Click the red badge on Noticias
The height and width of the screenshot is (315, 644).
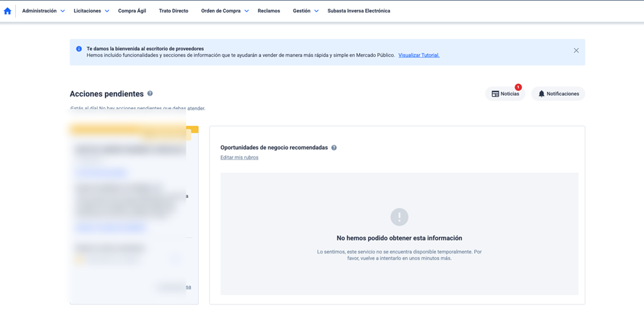point(518,87)
